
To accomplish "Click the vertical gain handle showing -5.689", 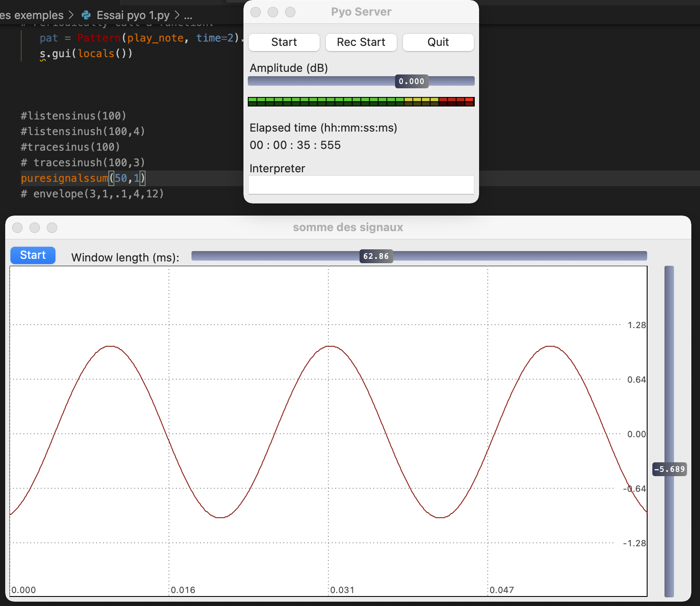I will coord(669,469).
